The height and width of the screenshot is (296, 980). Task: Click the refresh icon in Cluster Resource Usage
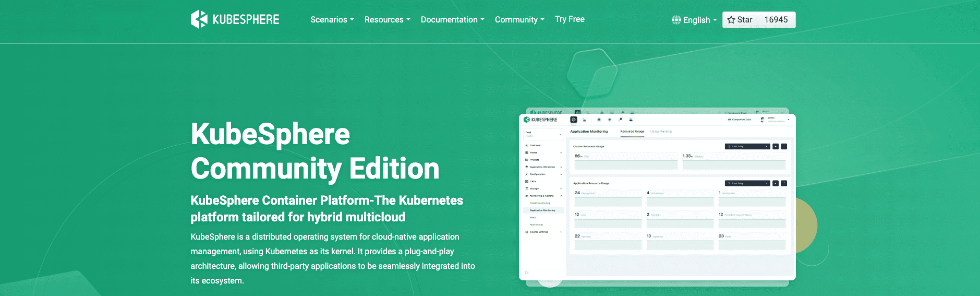[x=784, y=147]
